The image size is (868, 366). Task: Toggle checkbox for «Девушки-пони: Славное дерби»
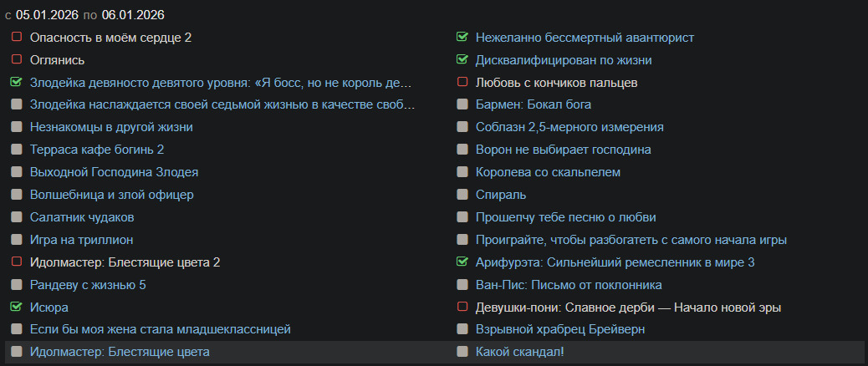[x=462, y=308]
